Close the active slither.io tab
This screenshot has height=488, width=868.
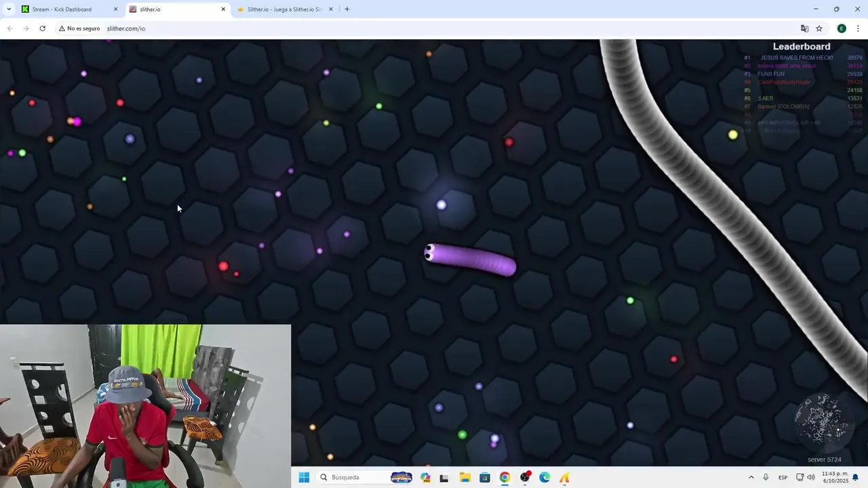[x=223, y=9]
